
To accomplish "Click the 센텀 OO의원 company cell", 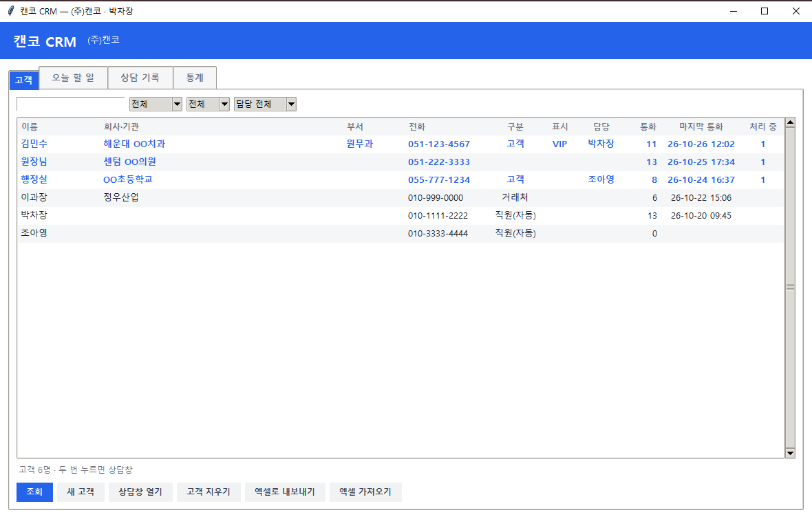I will (129, 162).
